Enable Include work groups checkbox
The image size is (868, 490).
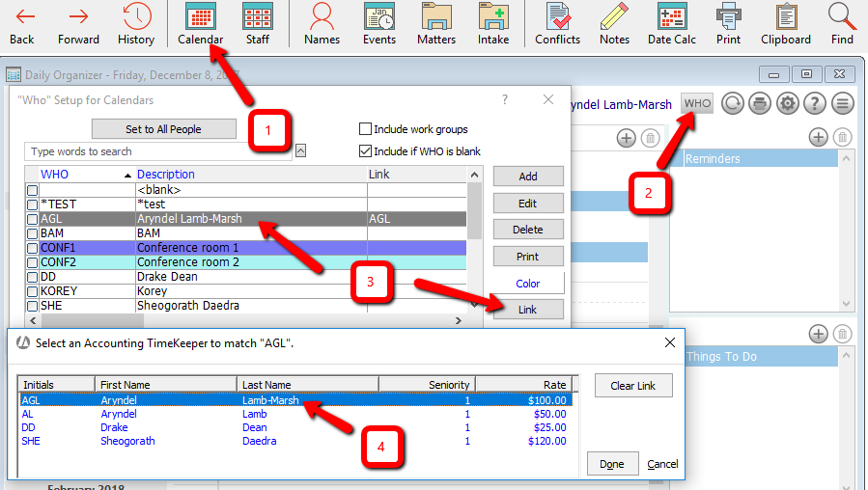click(365, 129)
